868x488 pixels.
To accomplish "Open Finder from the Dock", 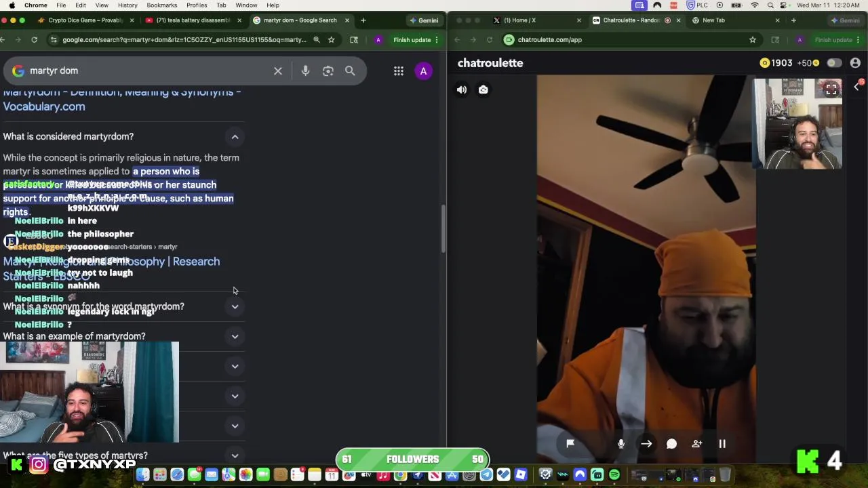I will pos(142,475).
